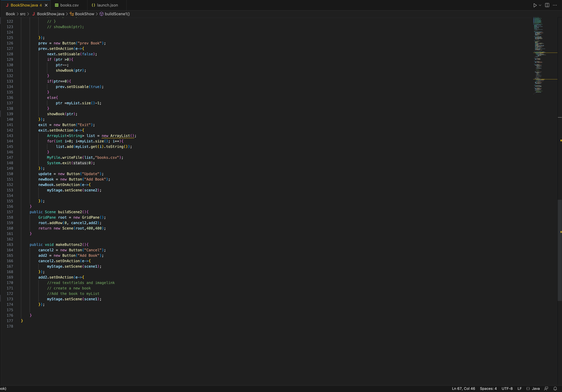
Task: Open the notifications bell in status bar
Action: pos(555,389)
